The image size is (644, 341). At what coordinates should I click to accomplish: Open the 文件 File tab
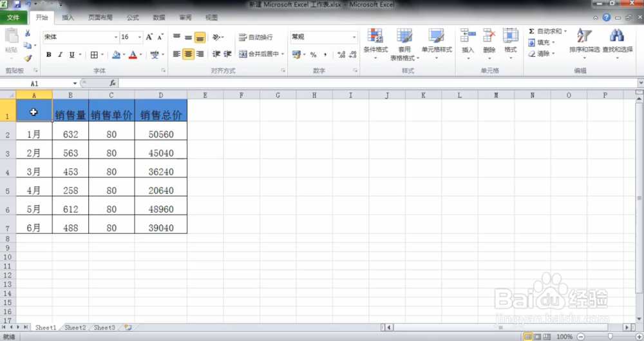tap(13, 17)
